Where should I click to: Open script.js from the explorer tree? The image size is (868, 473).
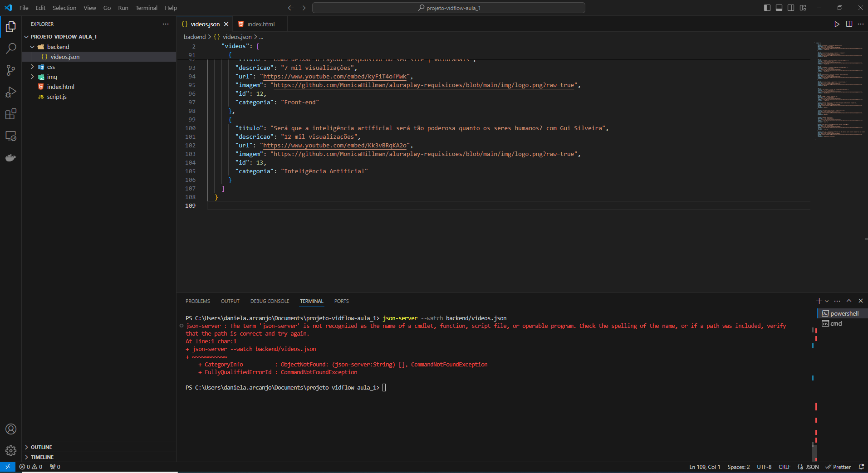pyautogui.click(x=99, y=97)
